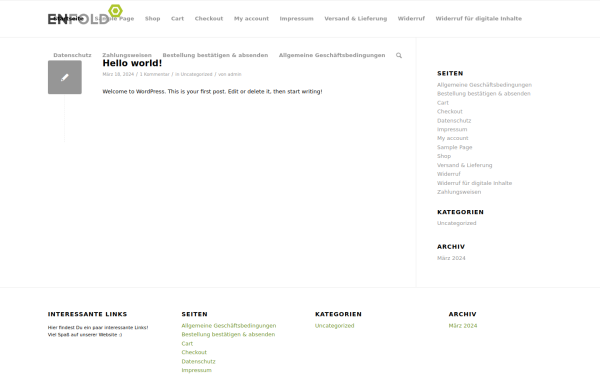Open Widerruf in the top navigation
600x375 pixels.
pyautogui.click(x=411, y=18)
